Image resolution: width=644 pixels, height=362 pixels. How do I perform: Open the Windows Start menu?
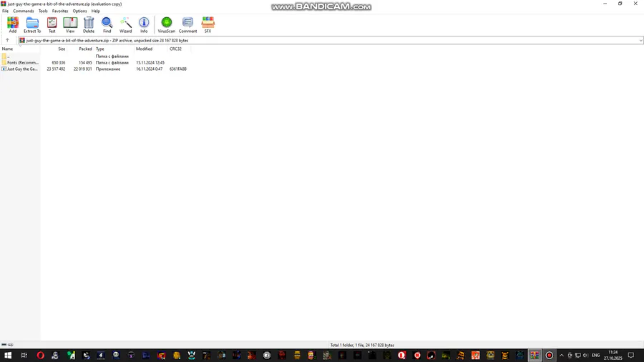(x=8, y=356)
